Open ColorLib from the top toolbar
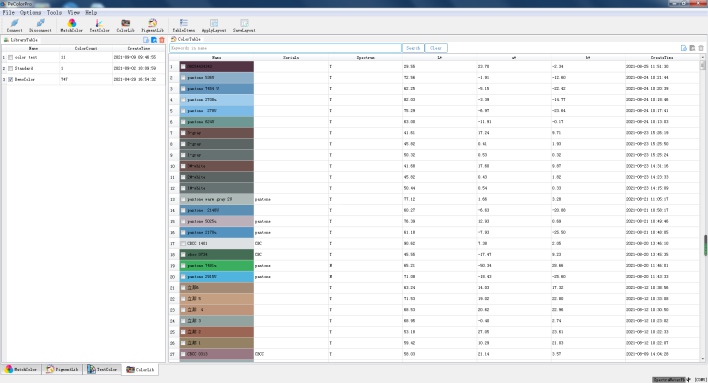The image size is (708, 383). 126,25
